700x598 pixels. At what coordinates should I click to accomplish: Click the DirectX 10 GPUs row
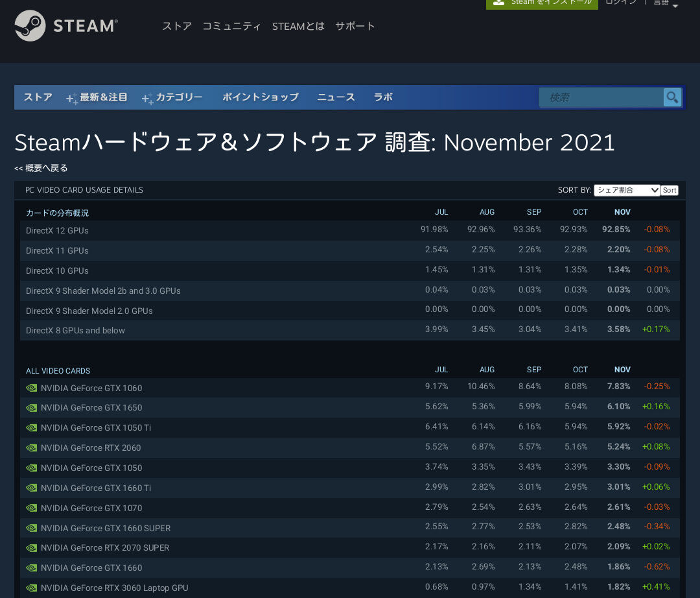(x=350, y=270)
